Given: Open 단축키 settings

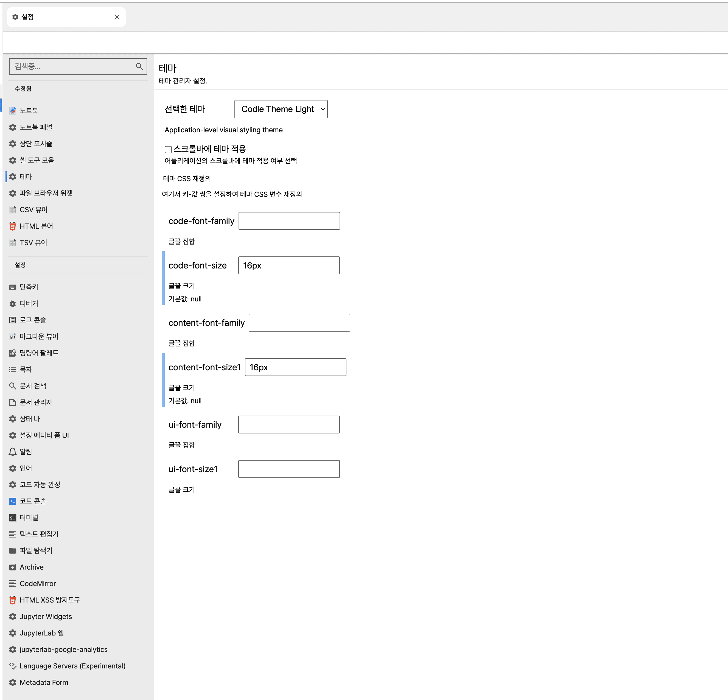Looking at the screenshot, I should point(29,287).
